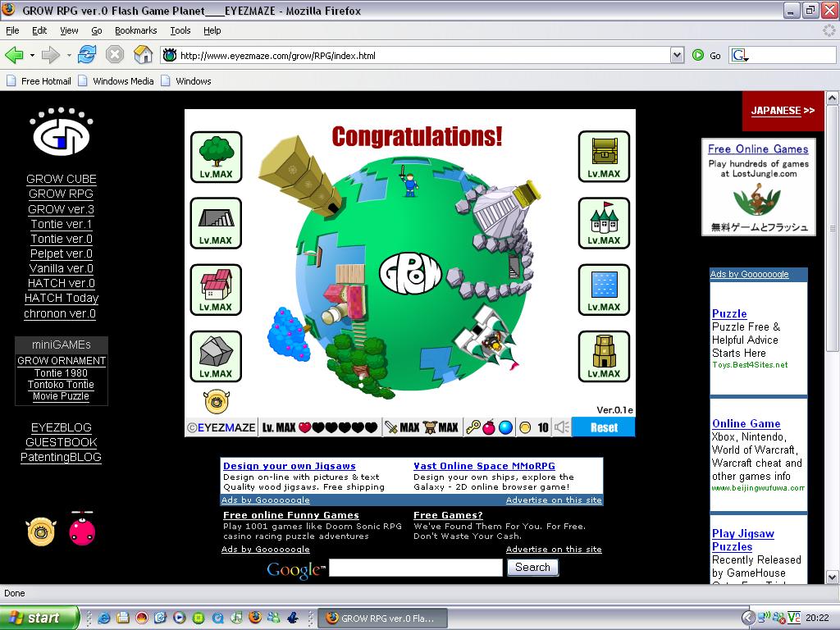Screen dimensions: 840x630
Task: Open the Help menu
Action: [212, 30]
